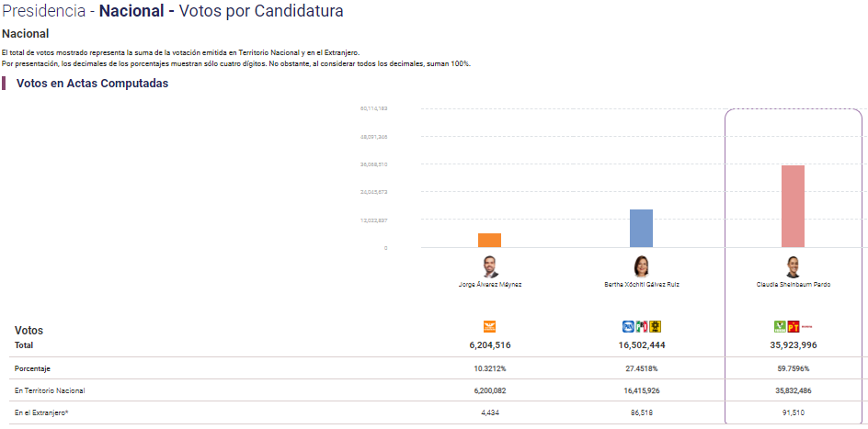Click the green PVEM party logo

[780, 327]
